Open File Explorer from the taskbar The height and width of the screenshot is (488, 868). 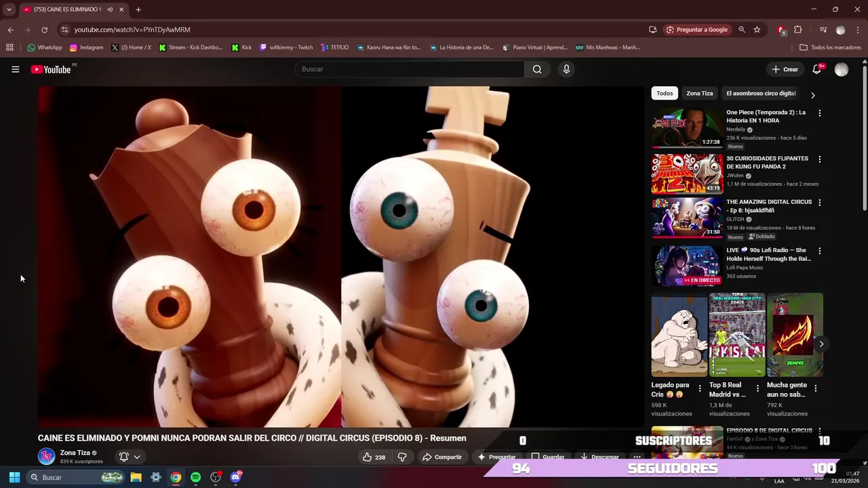pos(136,477)
